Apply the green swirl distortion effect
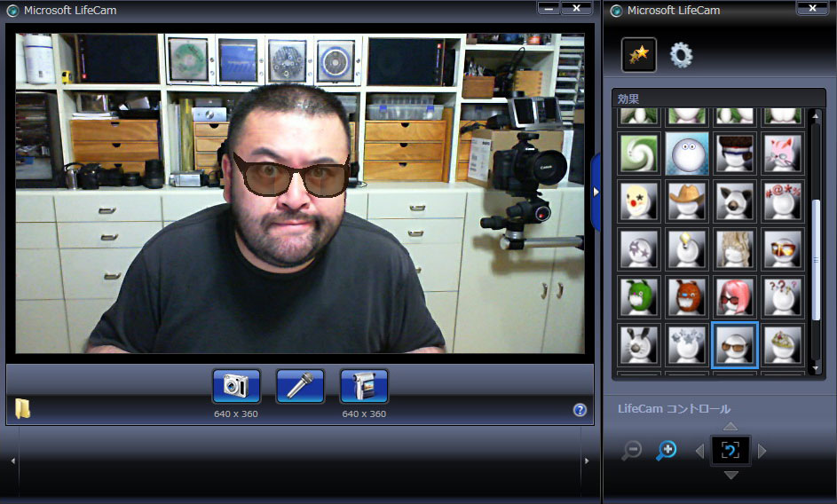 (x=639, y=154)
